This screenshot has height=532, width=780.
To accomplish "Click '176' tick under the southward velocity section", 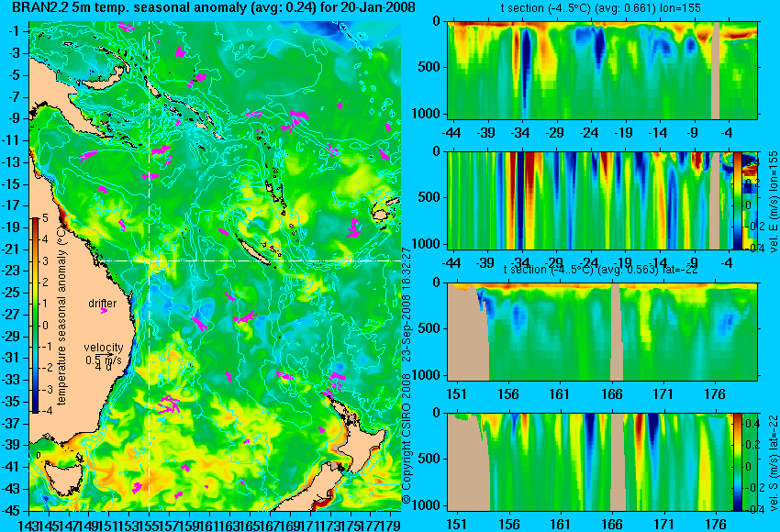I will tap(715, 525).
